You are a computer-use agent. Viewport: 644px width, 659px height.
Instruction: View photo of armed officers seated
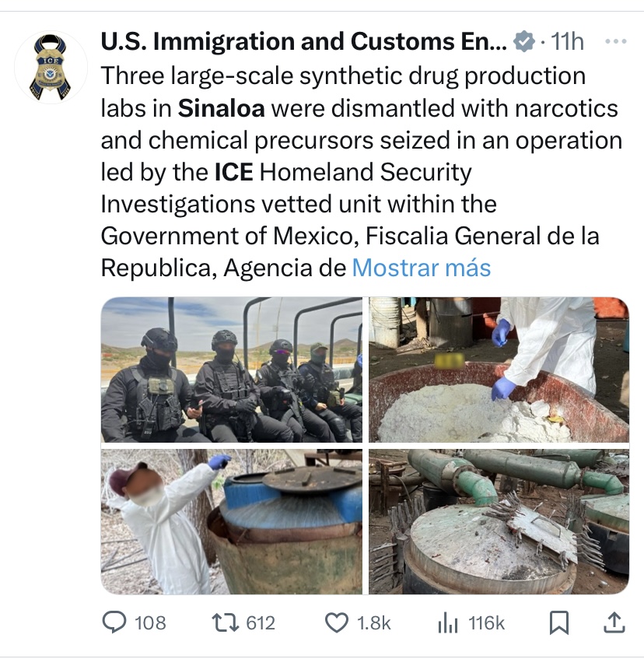(232, 370)
